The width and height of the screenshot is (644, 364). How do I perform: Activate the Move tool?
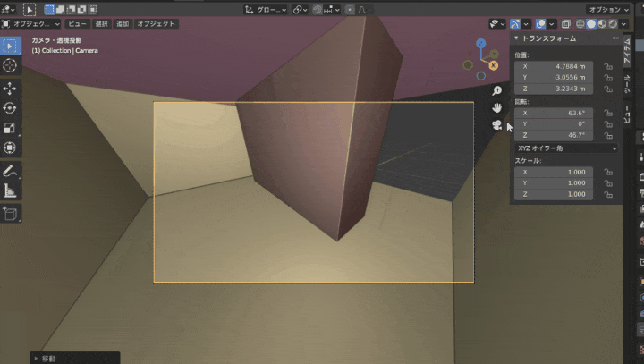10,88
